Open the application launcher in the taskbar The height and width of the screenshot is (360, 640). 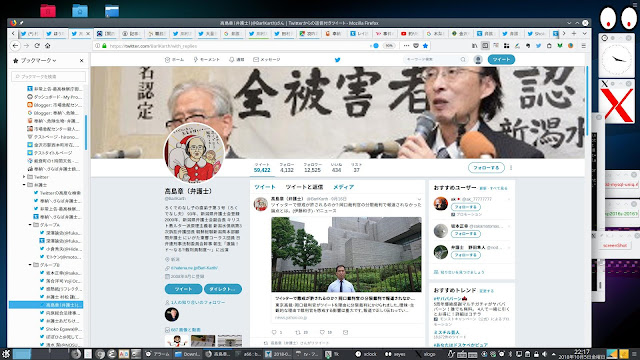(x=5, y=354)
